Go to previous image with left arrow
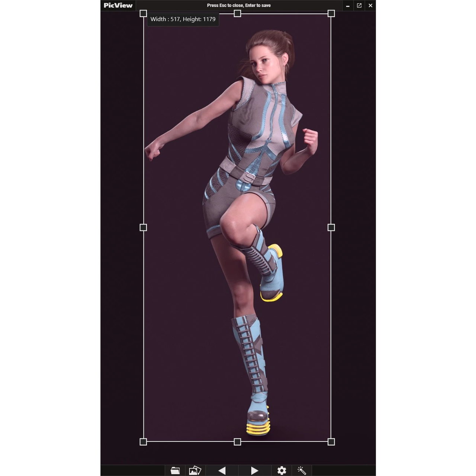The width and height of the screenshot is (476, 476). [x=222, y=470]
